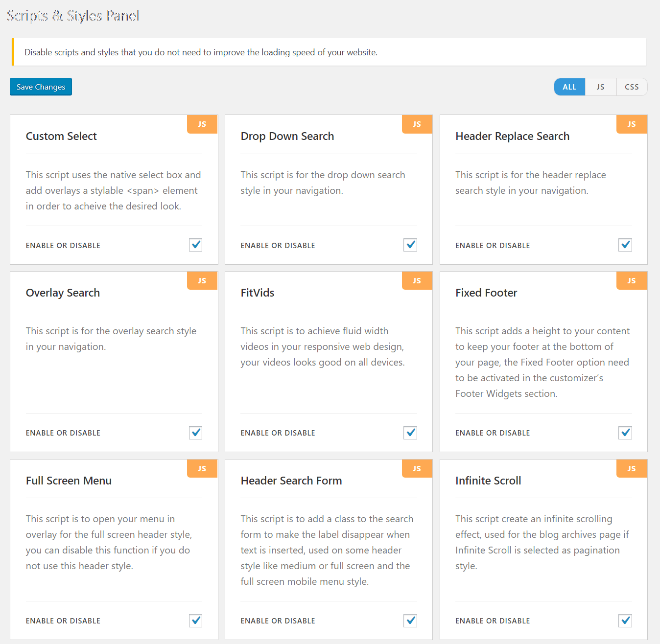Click the Fixed Footer card title
660x644 pixels.
(486, 293)
